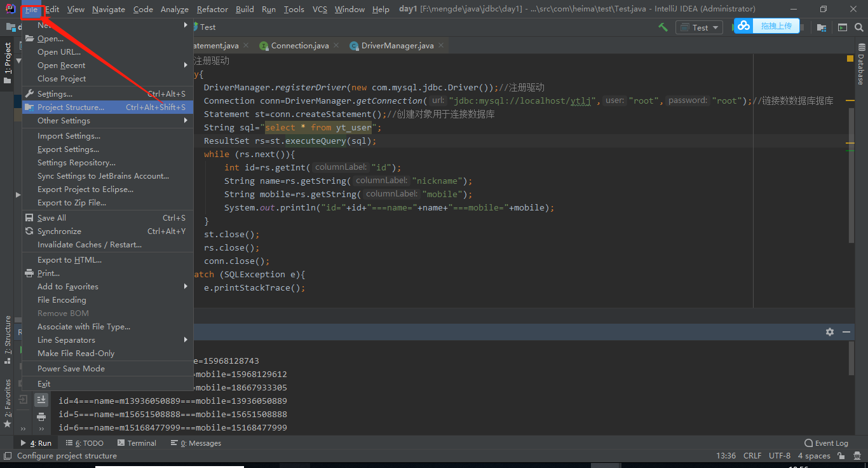Viewport: 868px width, 468px height.
Task: Click the Settings wrench icon in File menu
Action: click(30, 93)
